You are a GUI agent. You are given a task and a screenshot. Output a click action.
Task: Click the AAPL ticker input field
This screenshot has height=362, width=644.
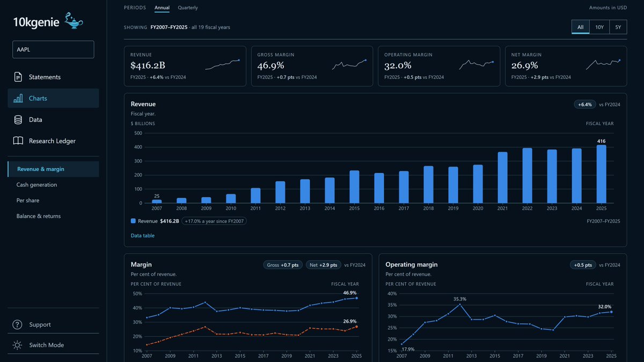[53, 49]
